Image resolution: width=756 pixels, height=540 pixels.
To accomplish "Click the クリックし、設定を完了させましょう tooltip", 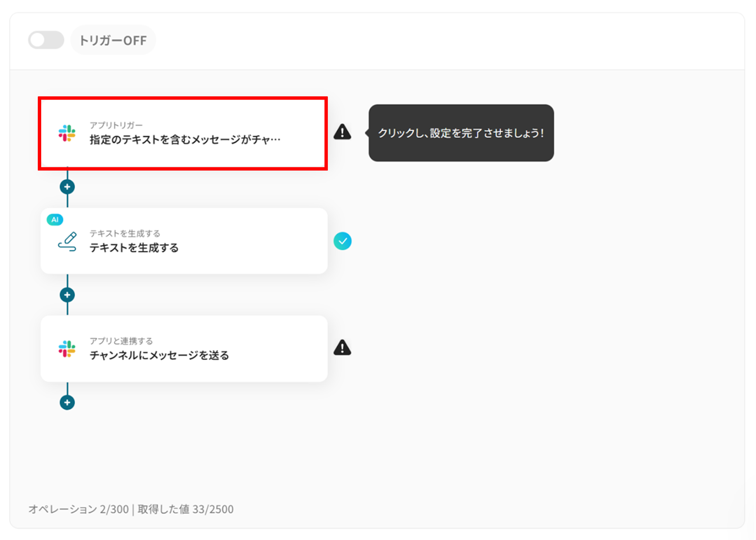I will (x=461, y=133).
